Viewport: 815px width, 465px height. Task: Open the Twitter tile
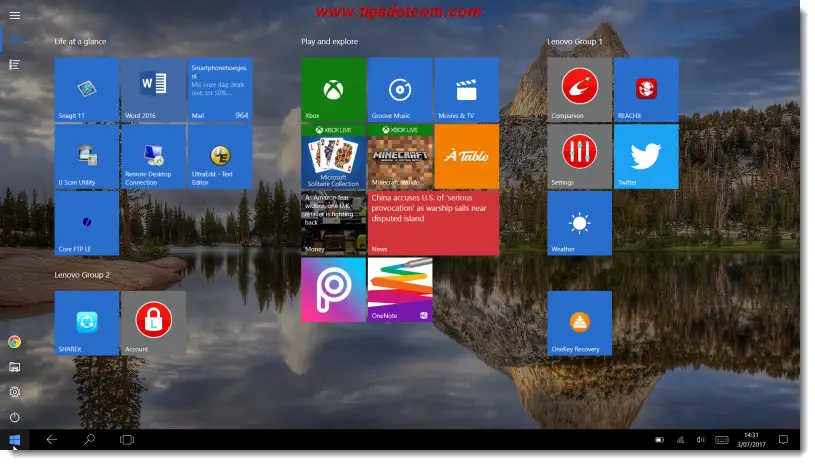646,156
